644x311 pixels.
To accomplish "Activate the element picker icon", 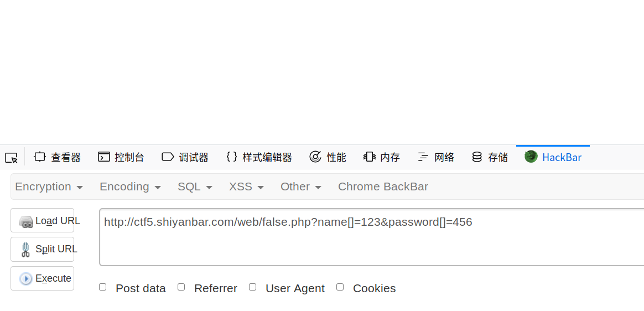I will tap(12, 157).
